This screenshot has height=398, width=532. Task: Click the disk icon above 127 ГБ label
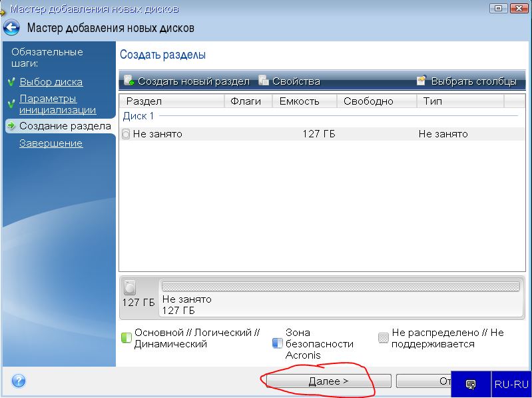(x=130, y=287)
